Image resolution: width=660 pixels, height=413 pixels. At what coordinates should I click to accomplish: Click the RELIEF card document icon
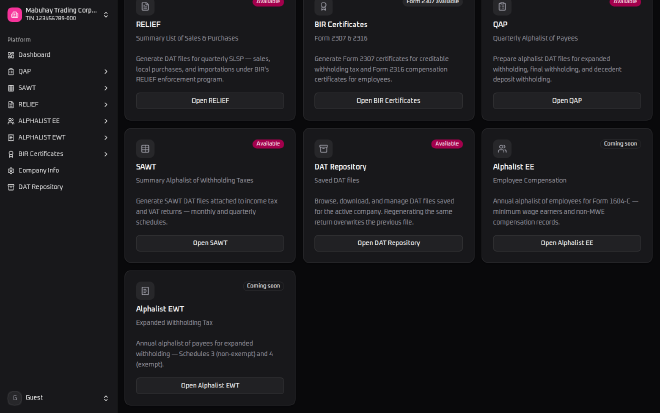point(145,7)
